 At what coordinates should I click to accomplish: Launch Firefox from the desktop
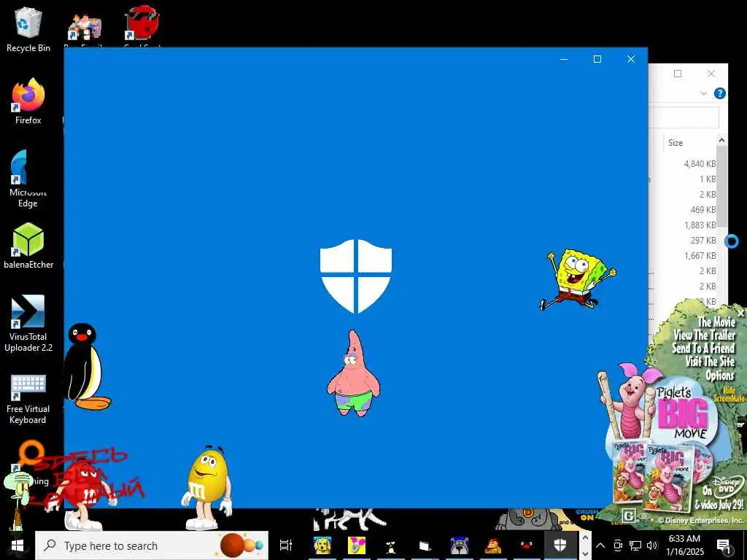(x=28, y=101)
